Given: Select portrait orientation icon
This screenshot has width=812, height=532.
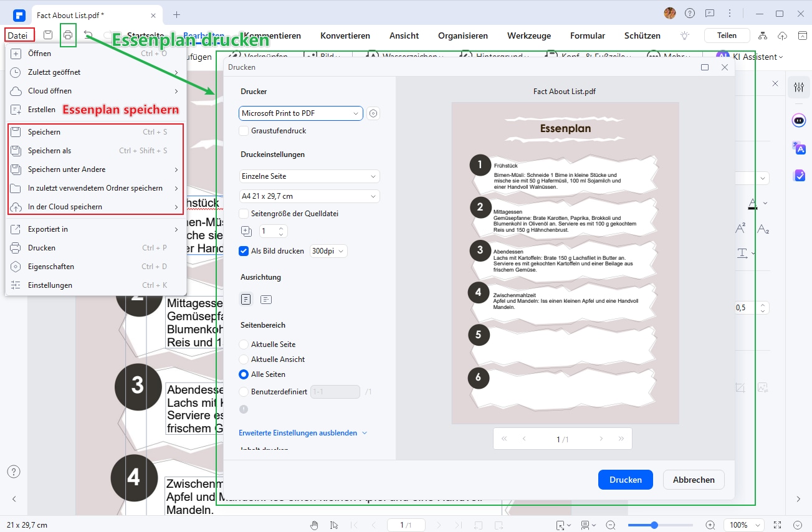Looking at the screenshot, I should point(246,300).
